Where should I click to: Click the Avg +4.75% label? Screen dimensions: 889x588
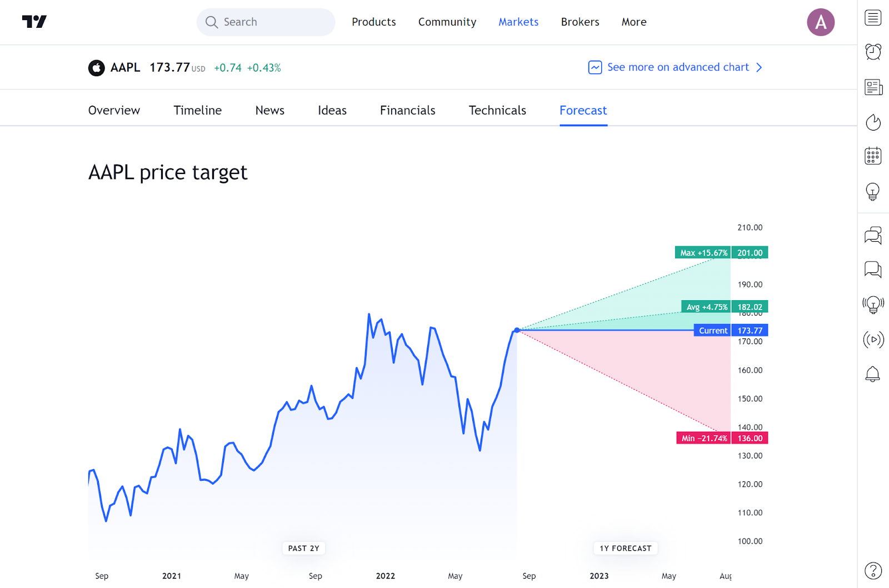[706, 307]
